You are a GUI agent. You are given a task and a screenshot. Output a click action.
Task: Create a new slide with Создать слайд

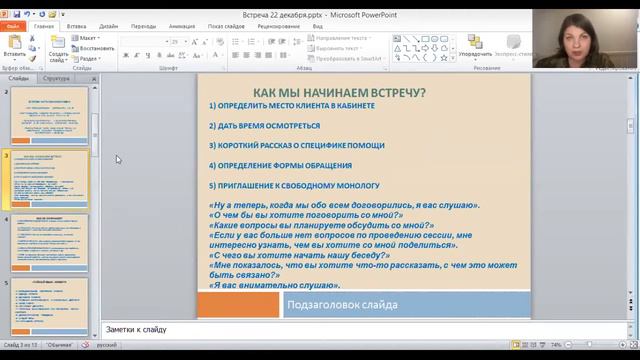(58, 49)
